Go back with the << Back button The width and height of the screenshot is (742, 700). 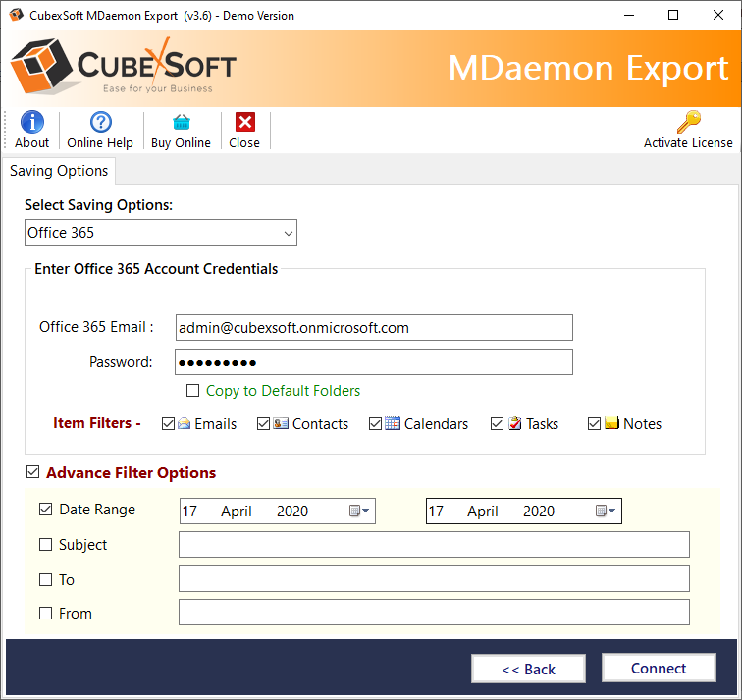point(528,670)
